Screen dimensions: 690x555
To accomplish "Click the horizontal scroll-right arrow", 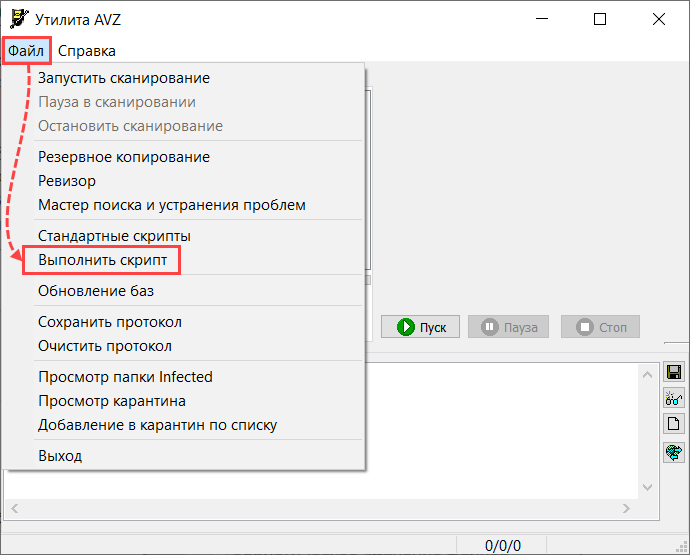I will 626,509.
